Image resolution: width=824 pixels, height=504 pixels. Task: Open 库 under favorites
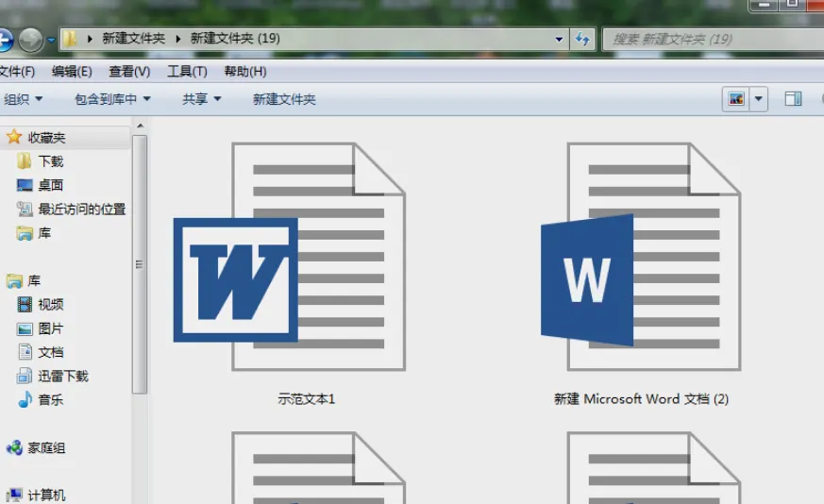[44, 233]
